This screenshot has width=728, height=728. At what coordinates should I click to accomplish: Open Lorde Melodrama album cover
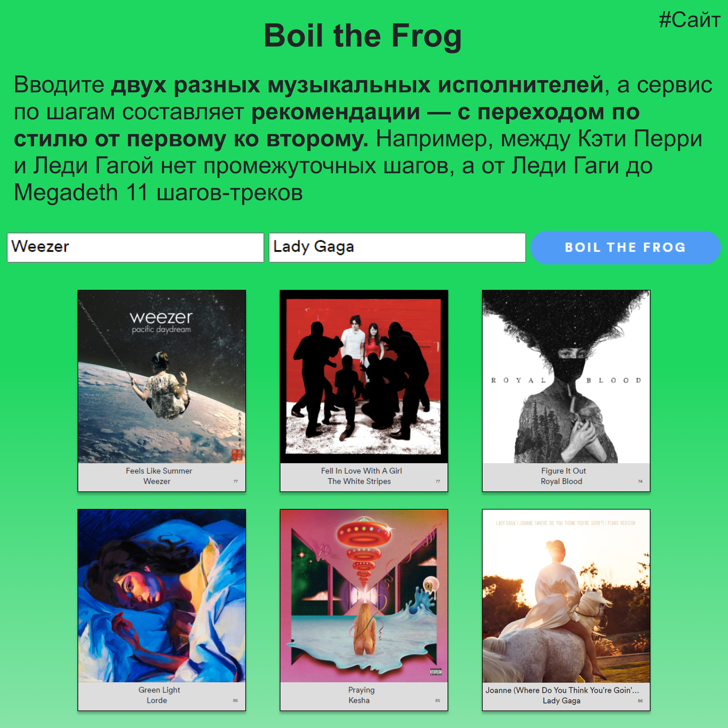tap(162, 596)
